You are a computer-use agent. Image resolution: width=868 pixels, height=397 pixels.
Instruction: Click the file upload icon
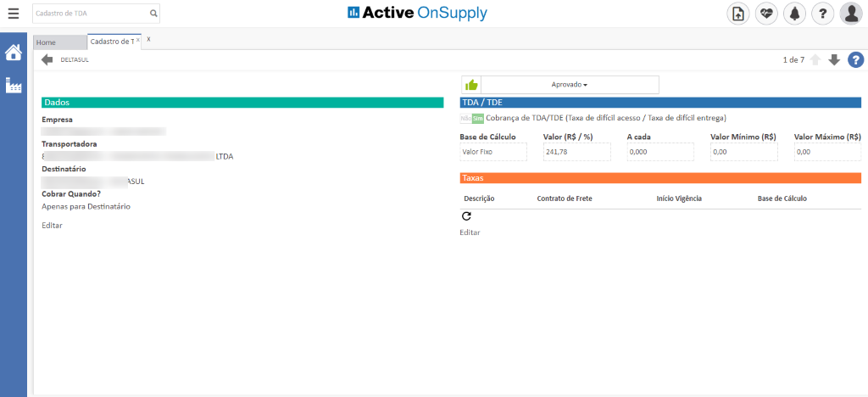click(x=737, y=14)
